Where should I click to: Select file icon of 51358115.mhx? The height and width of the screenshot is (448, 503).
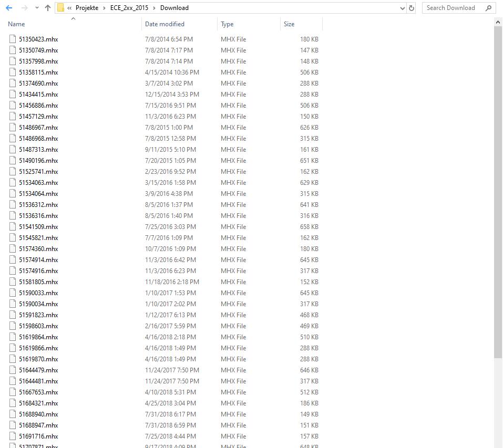tap(13, 72)
